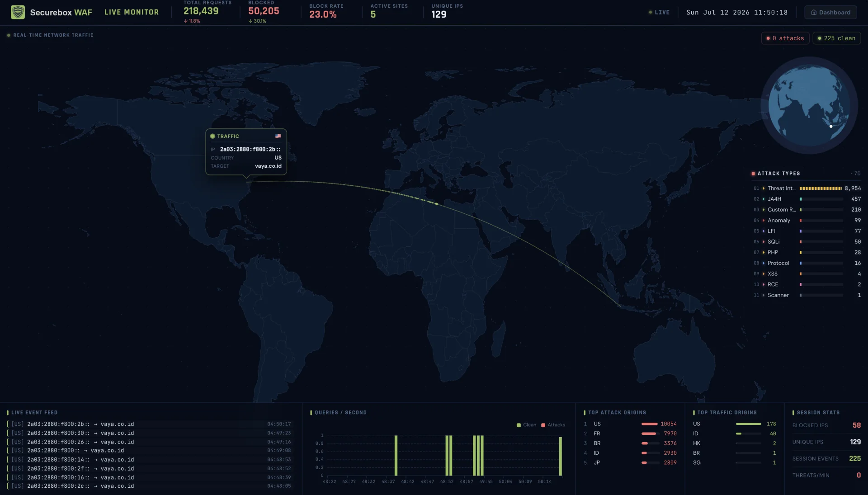
Task: Click FR row in Top Attack Origins
Action: pyautogui.click(x=630, y=434)
